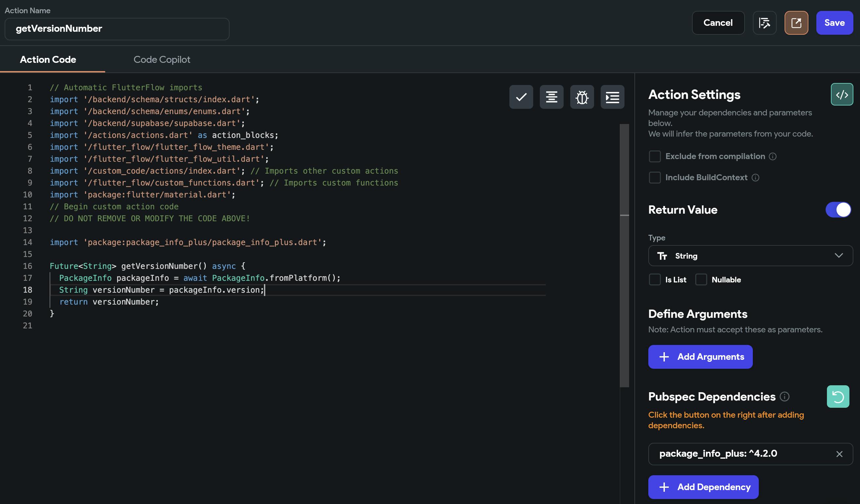Viewport: 860px width, 504px height.
Task: Switch to the Code Copilot tab
Action: [162, 60]
